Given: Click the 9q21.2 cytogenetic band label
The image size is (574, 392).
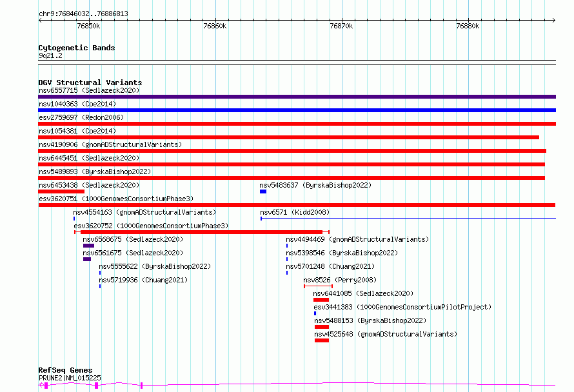Looking at the screenshot, I should tap(50, 55).
